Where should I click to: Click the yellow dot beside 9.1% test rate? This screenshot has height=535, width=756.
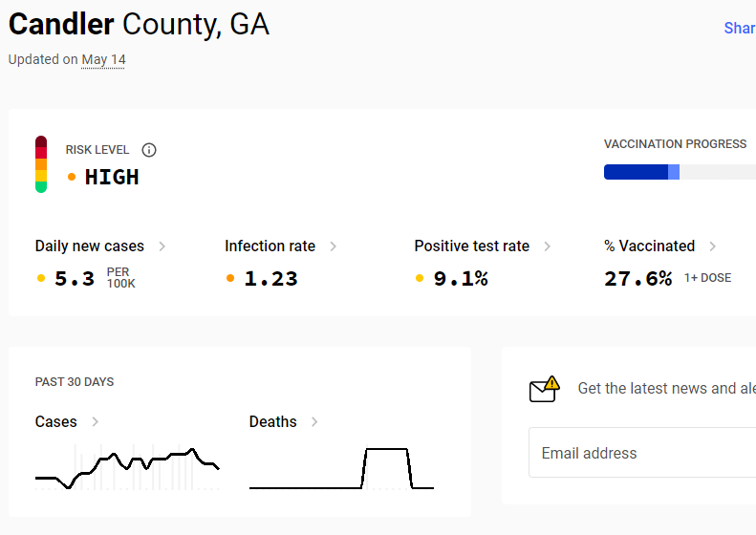click(x=421, y=279)
